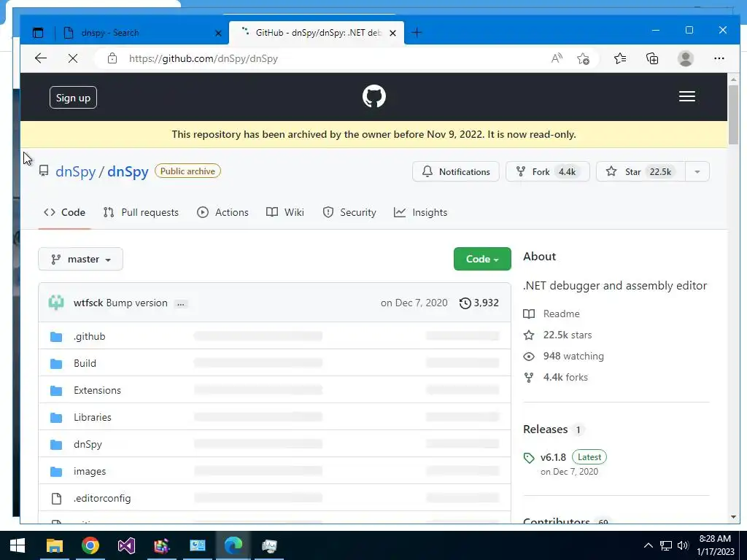
Task: Expand the commit message with the ellipsis button
Action: tap(181, 304)
